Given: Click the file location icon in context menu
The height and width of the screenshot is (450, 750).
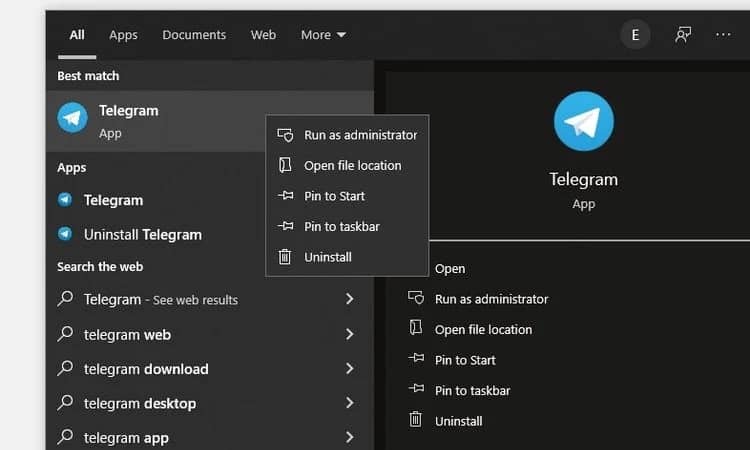Looking at the screenshot, I should (x=285, y=165).
